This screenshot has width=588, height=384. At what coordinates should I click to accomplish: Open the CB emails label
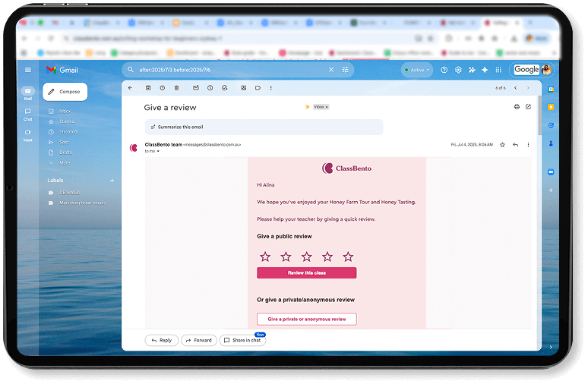coord(69,193)
